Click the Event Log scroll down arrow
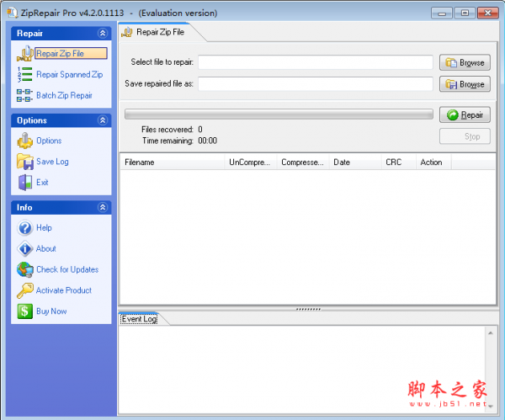The image size is (505, 420). [x=490, y=407]
